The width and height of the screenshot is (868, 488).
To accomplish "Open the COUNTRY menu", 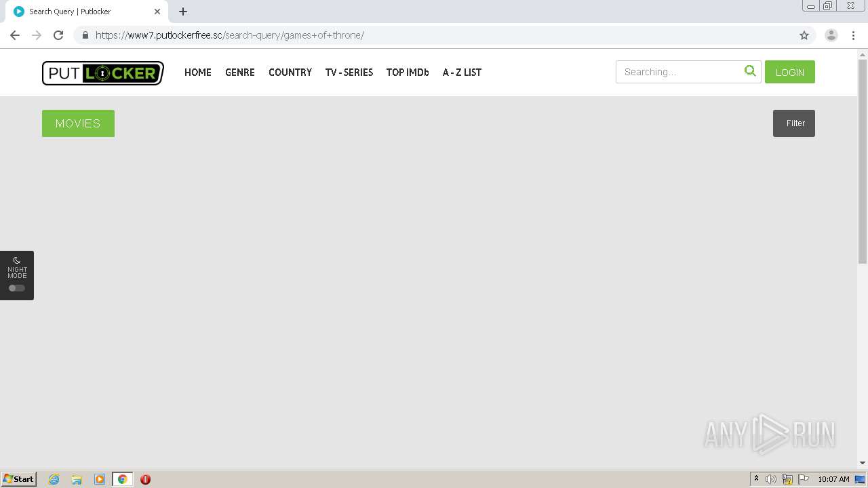I will tap(290, 73).
